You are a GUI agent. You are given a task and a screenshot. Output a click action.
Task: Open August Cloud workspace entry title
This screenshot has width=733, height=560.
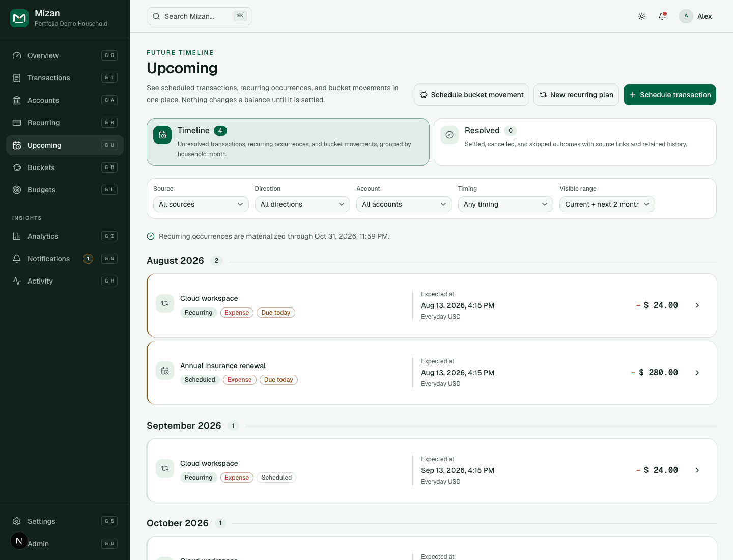click(x=209, y=298)
